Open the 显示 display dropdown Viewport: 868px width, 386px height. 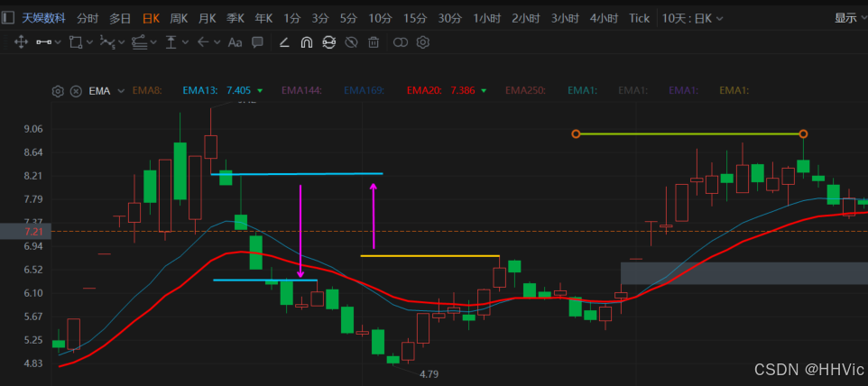click(x=850, y=18)
